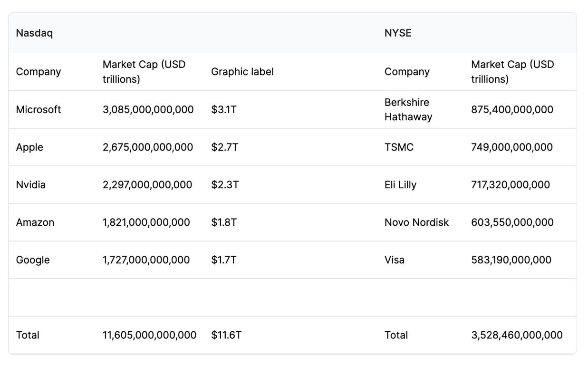Image resolution: width=588 pixels, height=365 pixels.
Task: Select the NYSE header cell
Action: (398, 33)
